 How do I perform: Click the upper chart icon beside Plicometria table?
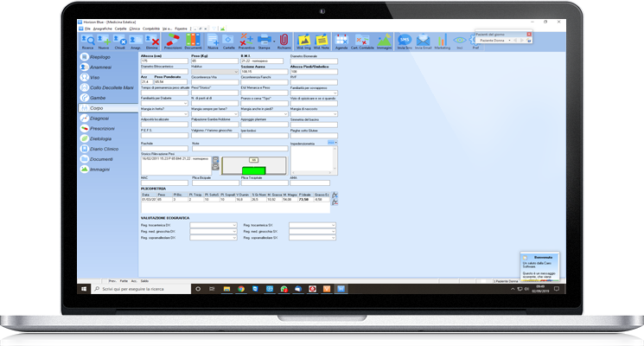pyautogui.click(x=335, y=195)
